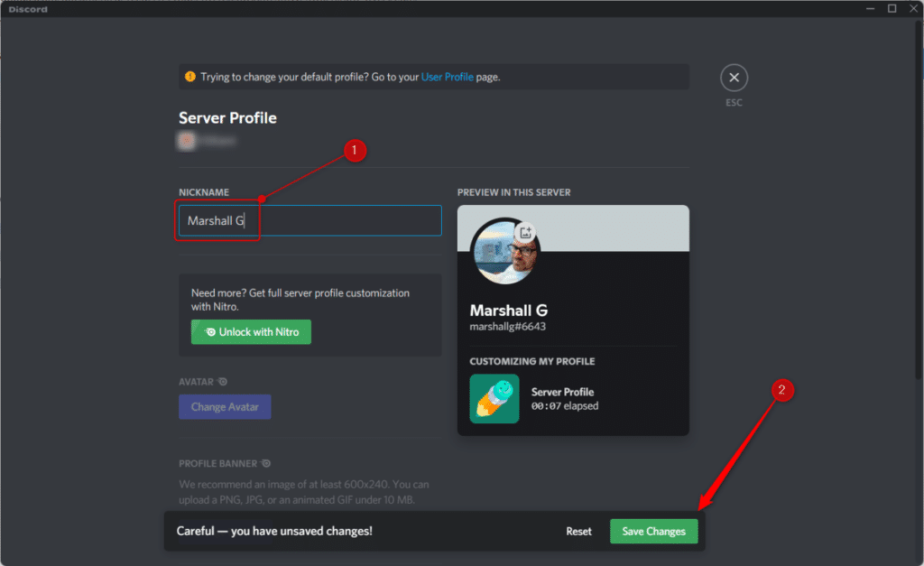The image size is (924, 566).
Task: Click the 'CUSTOMIZING MY PROFILE' label
Action: click(x=532, y=361)
